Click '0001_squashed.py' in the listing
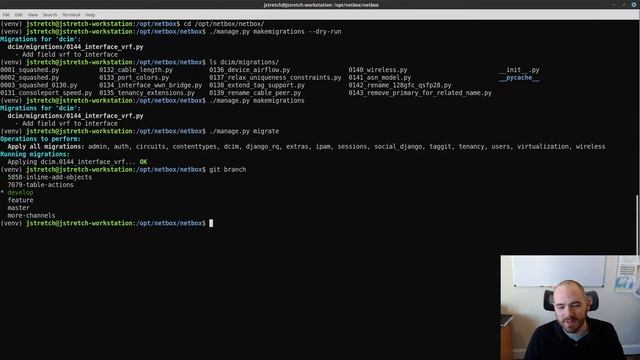 point(29,70)
